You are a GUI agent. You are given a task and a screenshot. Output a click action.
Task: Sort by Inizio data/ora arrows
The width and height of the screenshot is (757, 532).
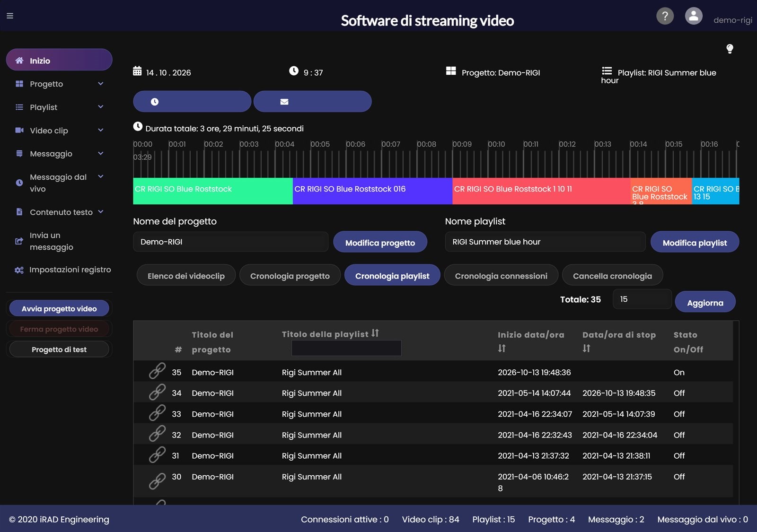[502, 349]
